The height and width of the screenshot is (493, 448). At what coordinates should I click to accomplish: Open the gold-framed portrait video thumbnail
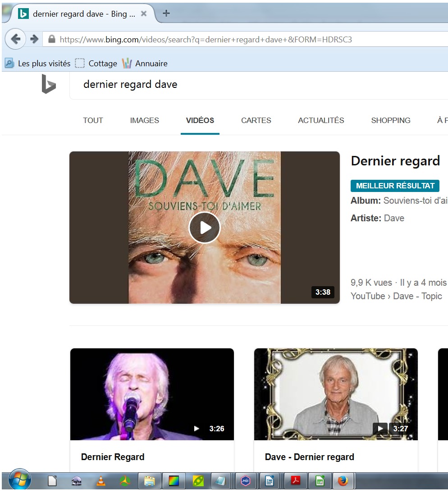pyautogui.click(x=336, y=394)
